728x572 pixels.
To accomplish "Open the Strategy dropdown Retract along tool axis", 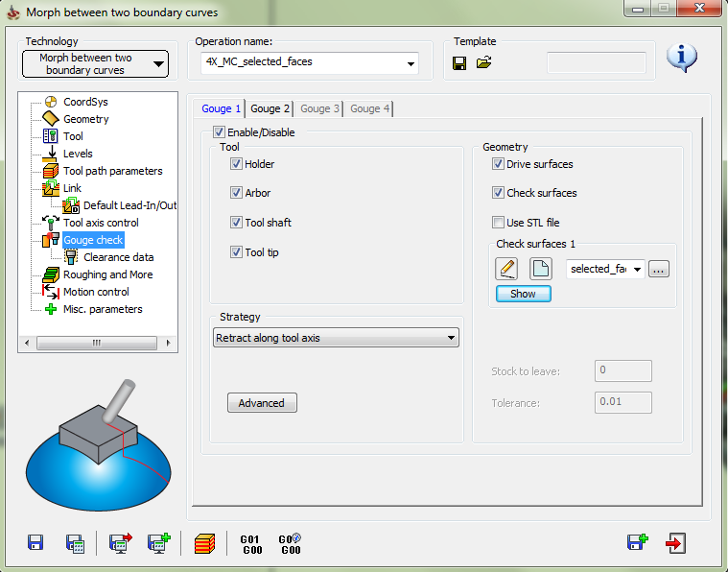I will click(336, 338).
